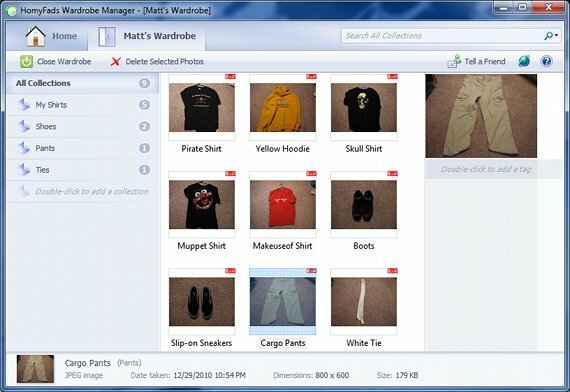Image resolution: width=570 pixels, height=392 pixels.
Task: Open the Pants collection
Action: click(x=83, y=148)
